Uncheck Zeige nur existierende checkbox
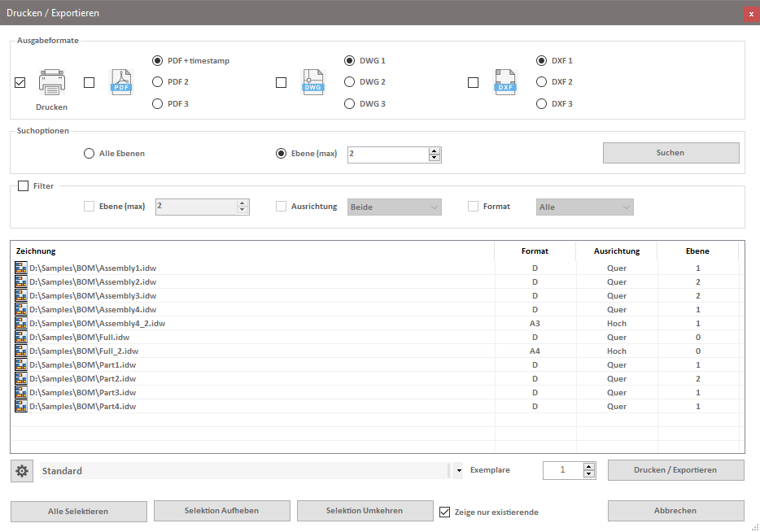The image size is (760, 532). click(x=444, y=512)
